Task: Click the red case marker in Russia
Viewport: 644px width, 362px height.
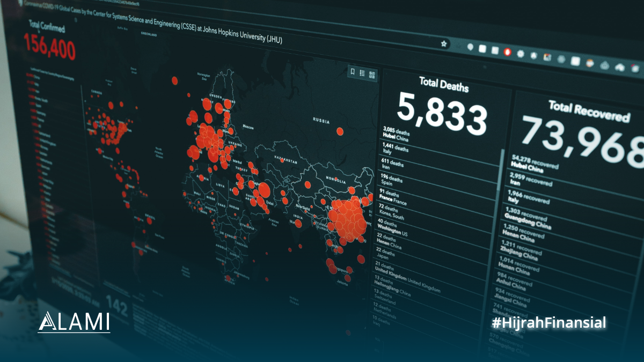Action: point(340,131)
